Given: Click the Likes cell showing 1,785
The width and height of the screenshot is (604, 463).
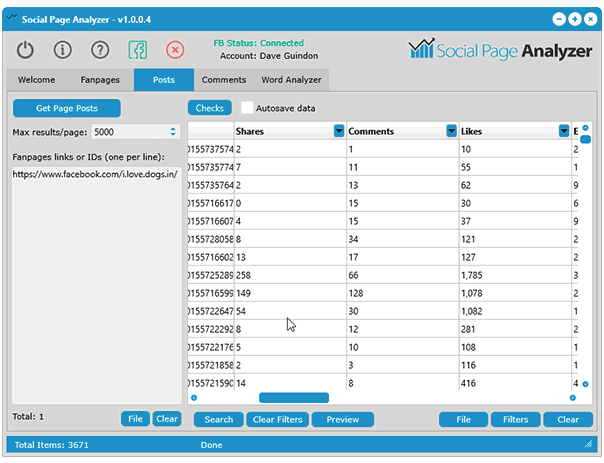Looking at the screenshot, I should coord(515,275).
